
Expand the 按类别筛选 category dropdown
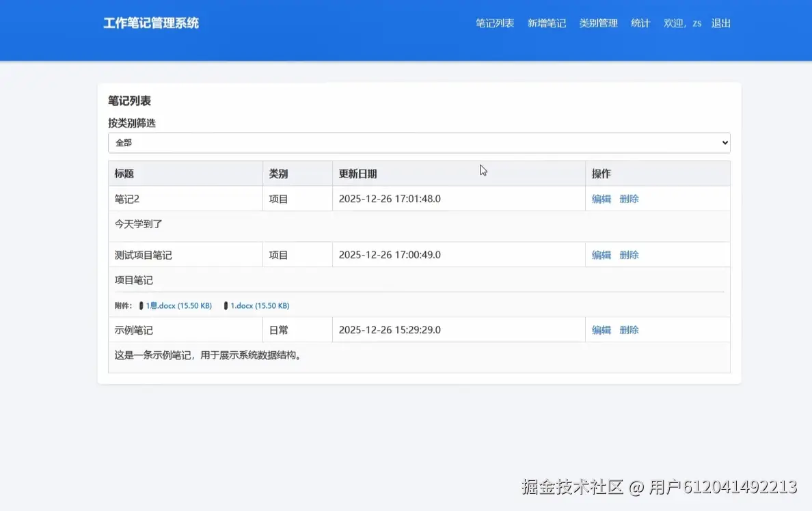coord(419,143)
